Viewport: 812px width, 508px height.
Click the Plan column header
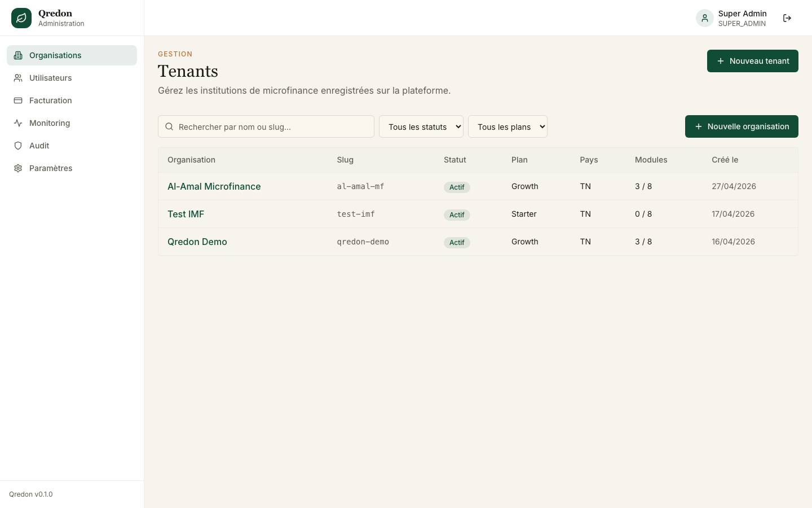tap(519, 160)
